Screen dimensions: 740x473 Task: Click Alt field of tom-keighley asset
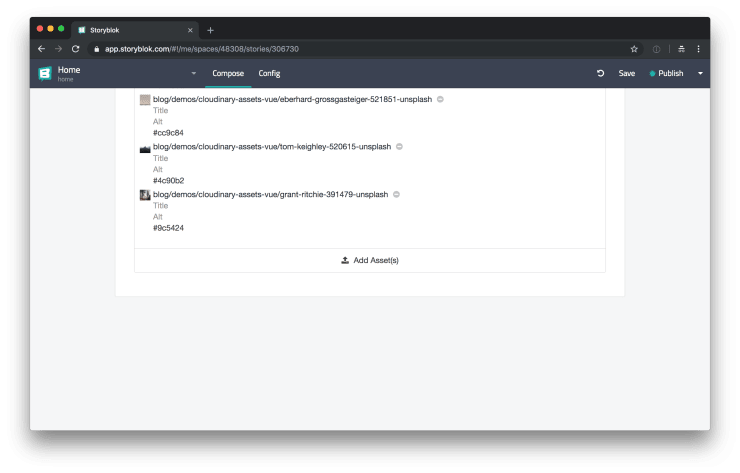point(158,169)
